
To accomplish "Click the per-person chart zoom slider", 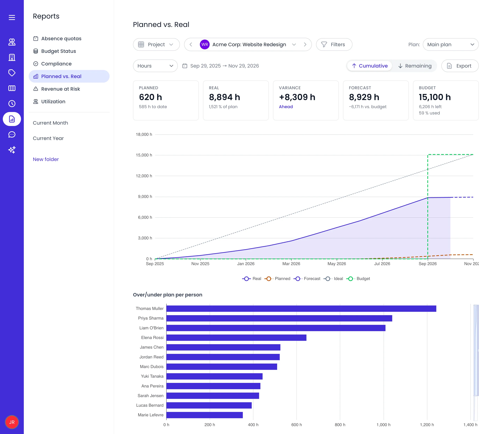I will click(x=476, y=350).
